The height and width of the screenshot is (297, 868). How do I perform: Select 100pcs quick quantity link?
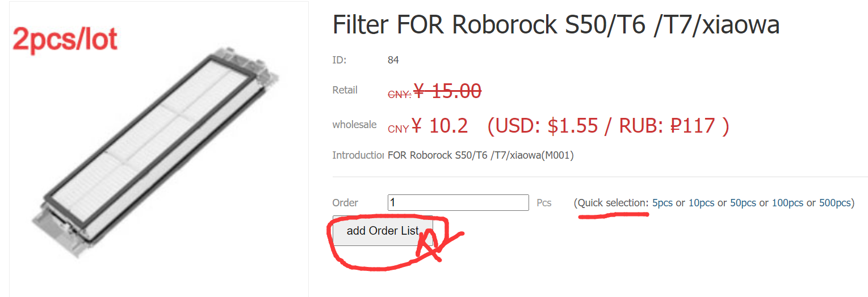point(787,203)
